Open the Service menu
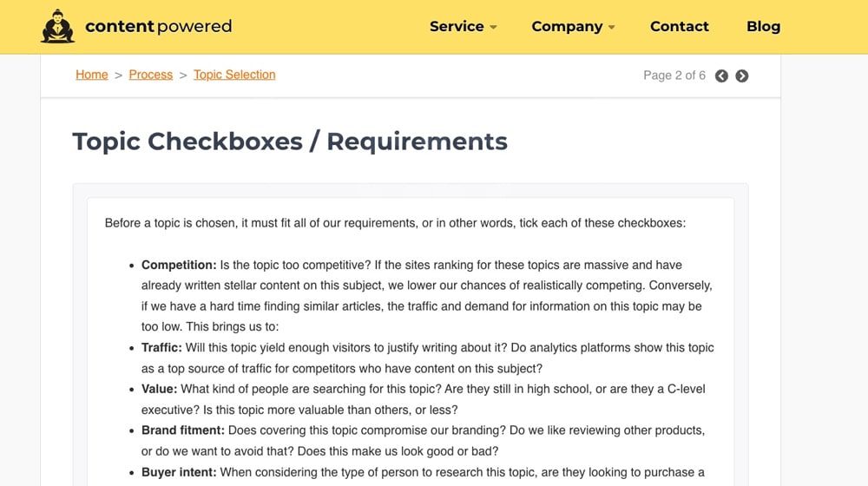868x486 pixels. (457, 26)
